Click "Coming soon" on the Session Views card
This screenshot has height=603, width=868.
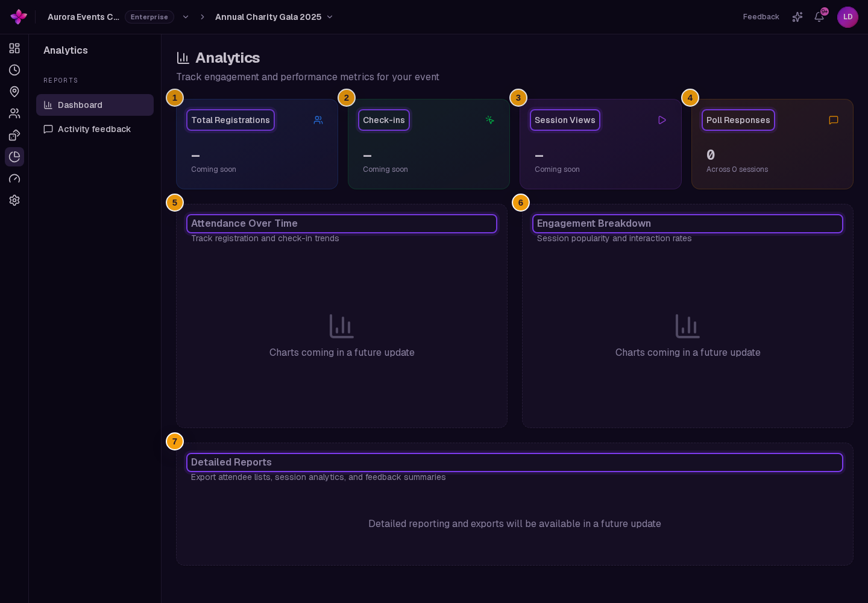[557, 169]
